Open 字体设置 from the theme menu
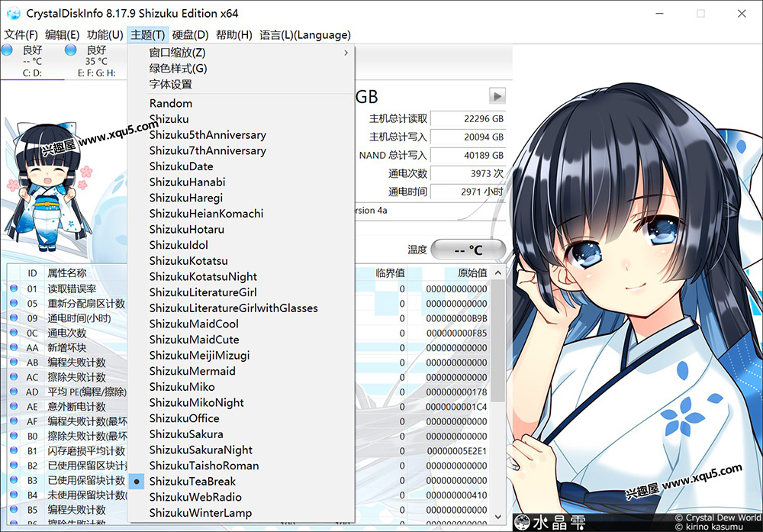 click(241, 84)
